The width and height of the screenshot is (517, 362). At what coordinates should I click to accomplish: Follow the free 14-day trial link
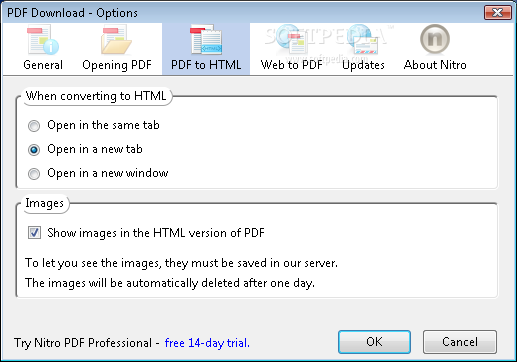click(x=207, y=343)
